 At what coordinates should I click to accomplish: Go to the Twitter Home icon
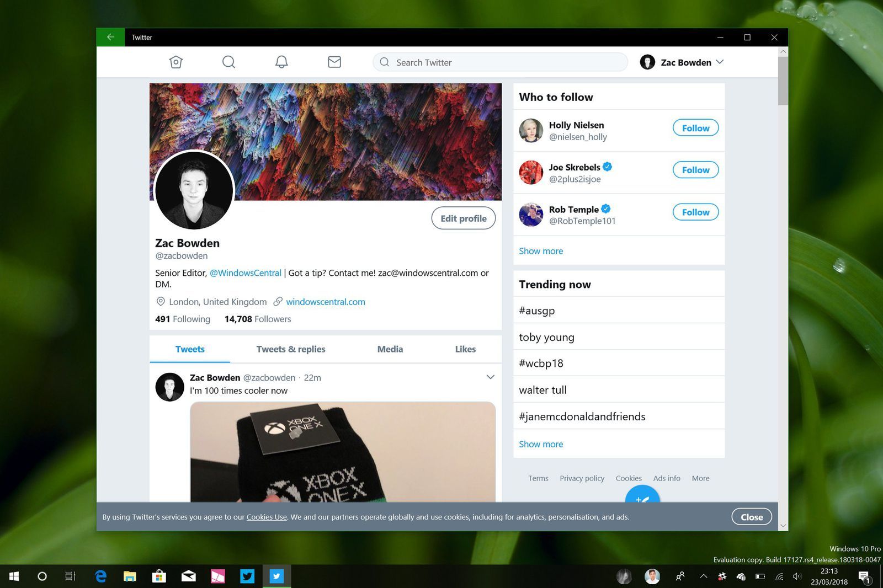click(x=175, y=62)
